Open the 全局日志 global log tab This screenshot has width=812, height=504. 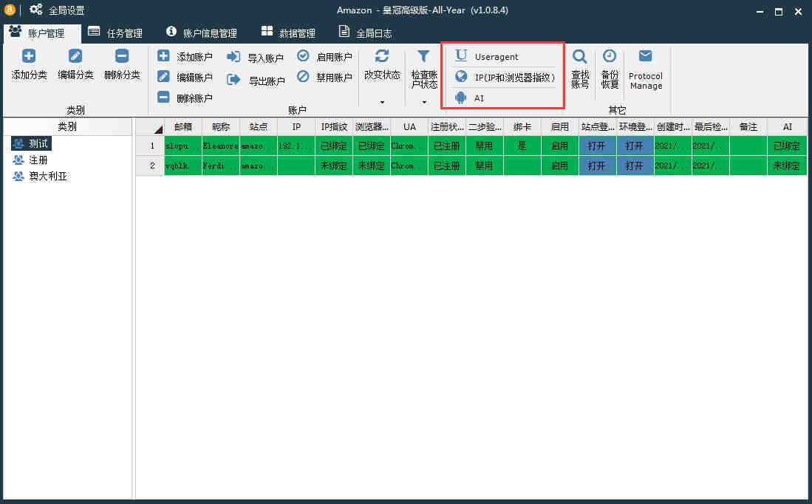click(366, 33)
